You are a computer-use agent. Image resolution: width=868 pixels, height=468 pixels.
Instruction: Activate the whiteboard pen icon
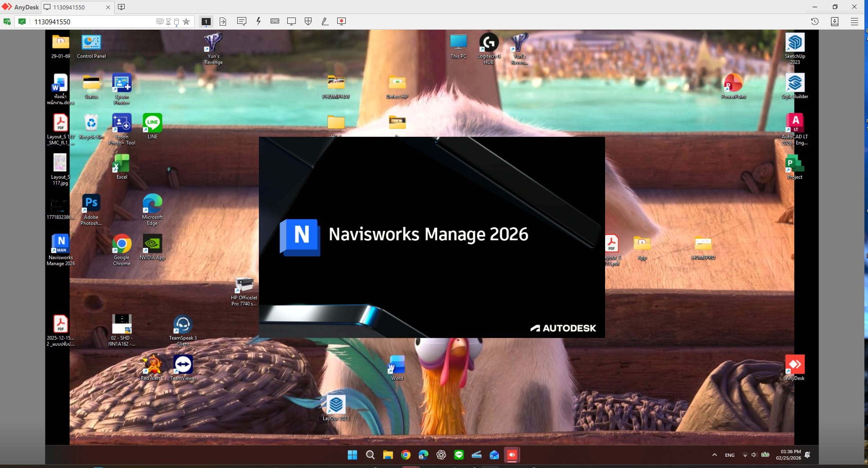point(325,21)
